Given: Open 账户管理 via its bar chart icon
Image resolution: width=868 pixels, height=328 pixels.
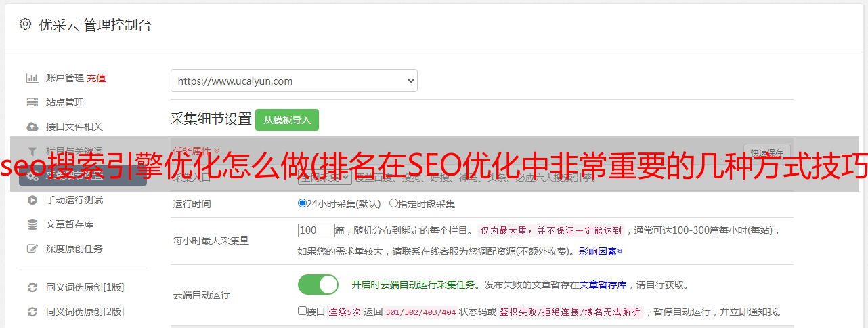Looking at the screenshot, I should click(x=32, y=78).
